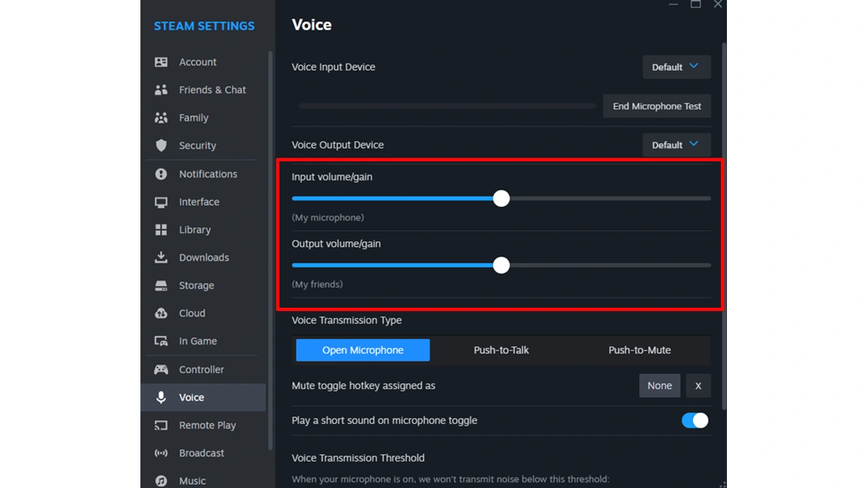868x488 pixels.
Task: Click the Storage drive icon
Action: [x=161, y=285]
